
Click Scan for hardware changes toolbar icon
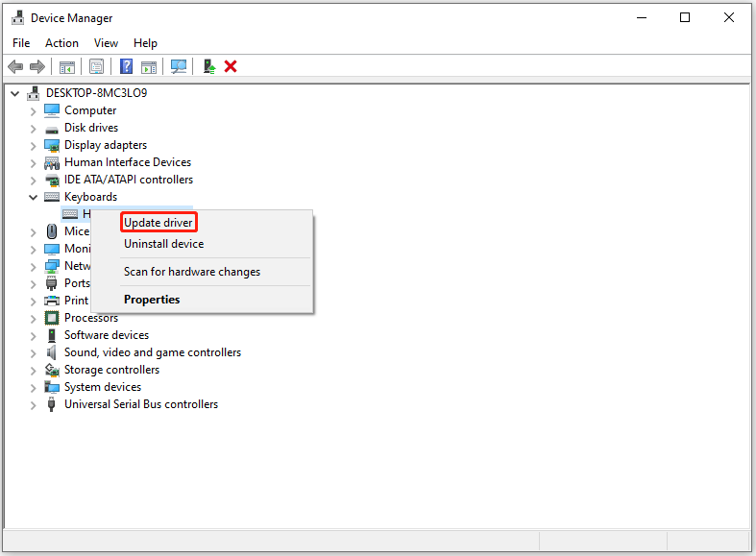click(179, 66)
